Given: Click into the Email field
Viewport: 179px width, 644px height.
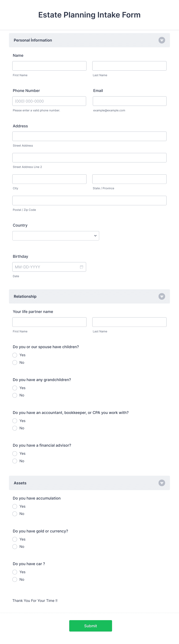Looking at the screenshot, I should click(x=129, y=101).
